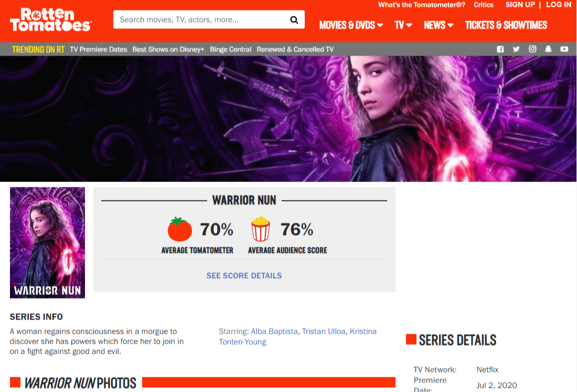
Task: Click the Warrior Nun hero banner image
Action: (x=288, y=119)
